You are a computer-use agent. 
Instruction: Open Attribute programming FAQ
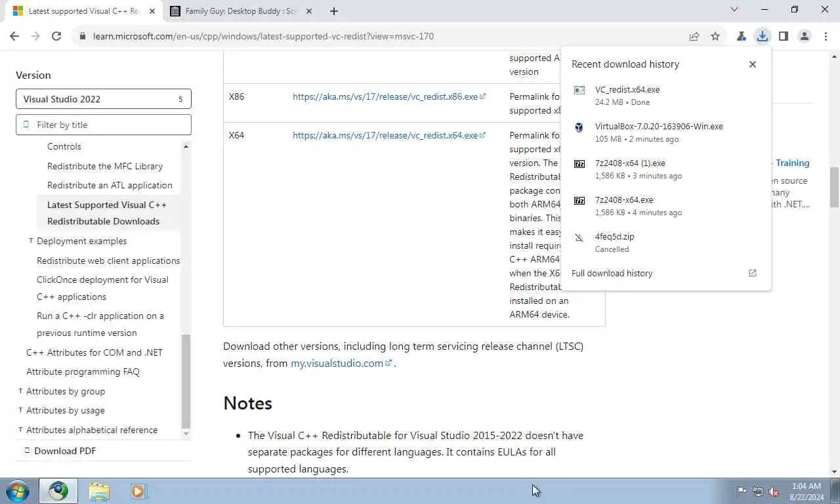click(x=83, y=371)
